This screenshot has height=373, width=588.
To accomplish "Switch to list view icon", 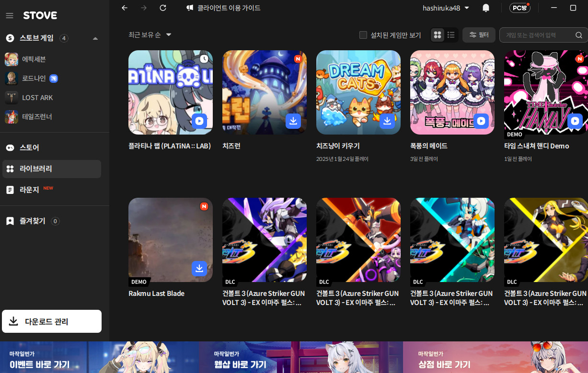I will point(451,35).
